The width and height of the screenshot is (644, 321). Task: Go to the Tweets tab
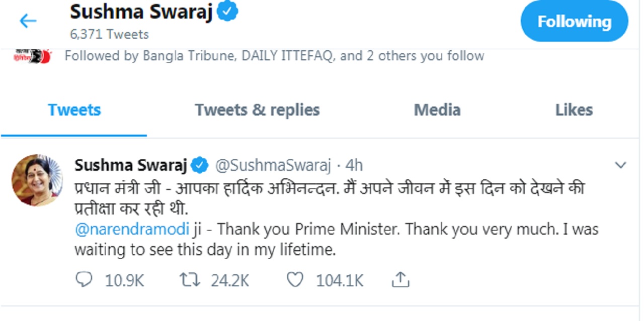pyautogui.click(x=74, y=110)
